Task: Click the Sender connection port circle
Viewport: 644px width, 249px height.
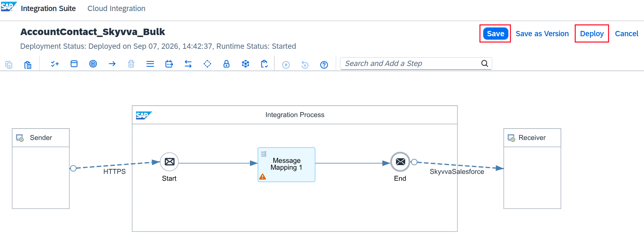Action: click(x=73, y=168)
